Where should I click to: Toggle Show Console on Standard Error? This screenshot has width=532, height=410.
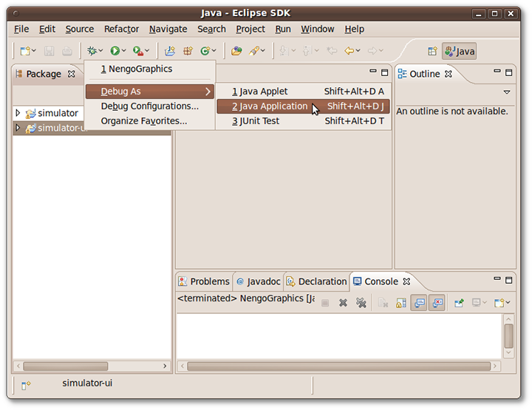(437, 302)
